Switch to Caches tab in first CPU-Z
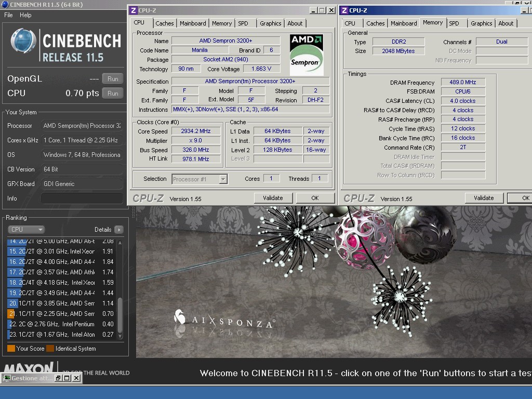 (165, 23)
